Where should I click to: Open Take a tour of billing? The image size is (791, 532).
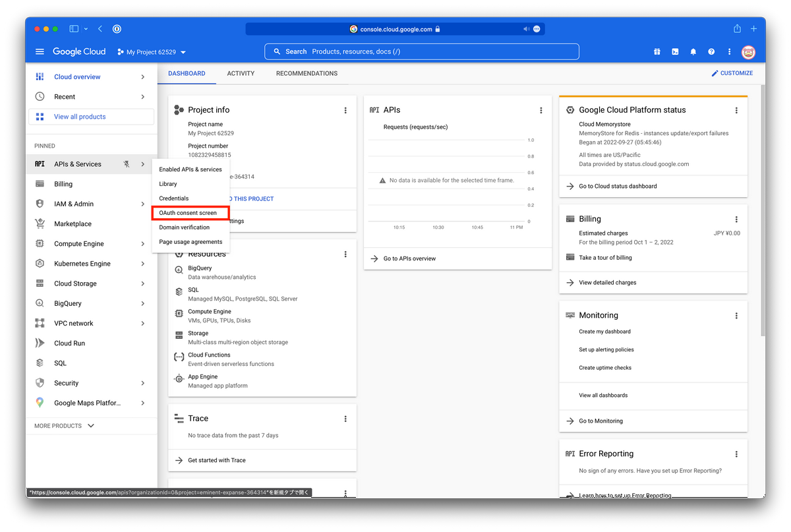coord(605,258)
